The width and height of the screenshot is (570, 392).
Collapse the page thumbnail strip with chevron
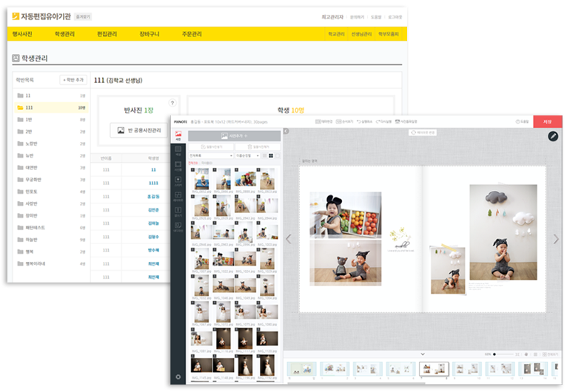[423, 354]
